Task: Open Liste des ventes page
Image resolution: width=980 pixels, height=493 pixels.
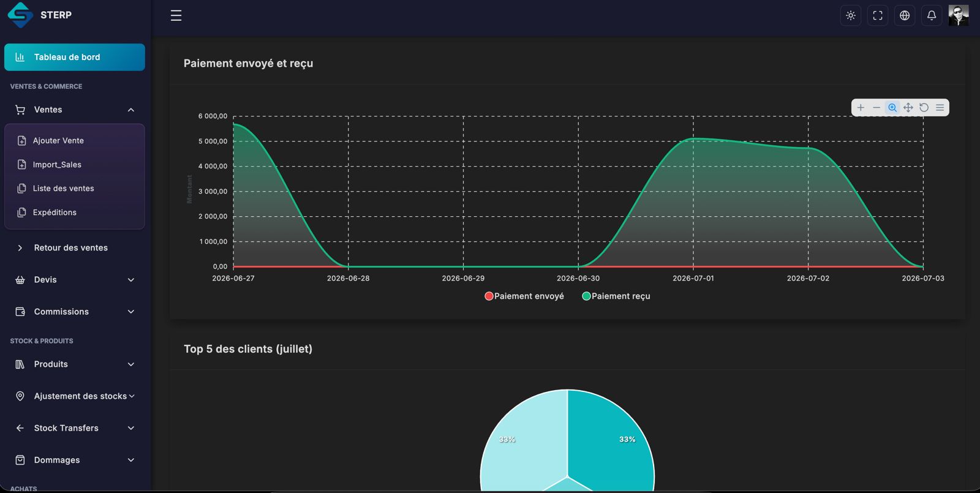Action: pos(64,189)
